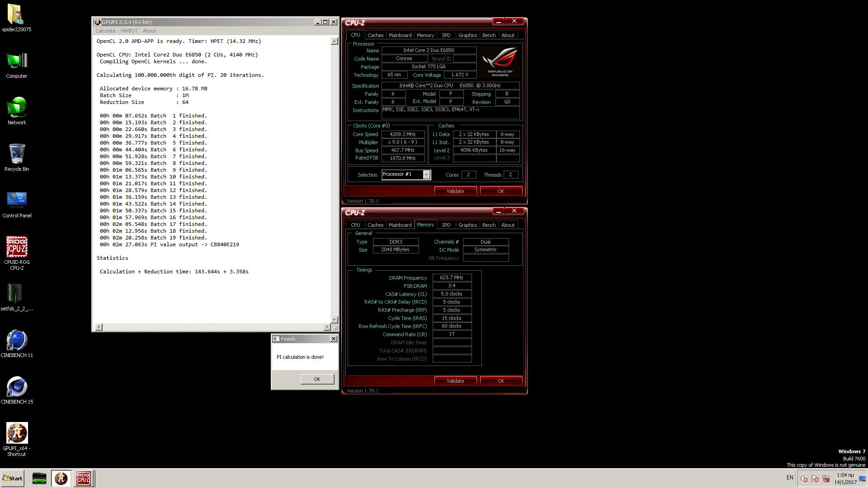Select the CINEBENCH 15 desktop shortcut
The image size is (868, 488).
[16, 390]
